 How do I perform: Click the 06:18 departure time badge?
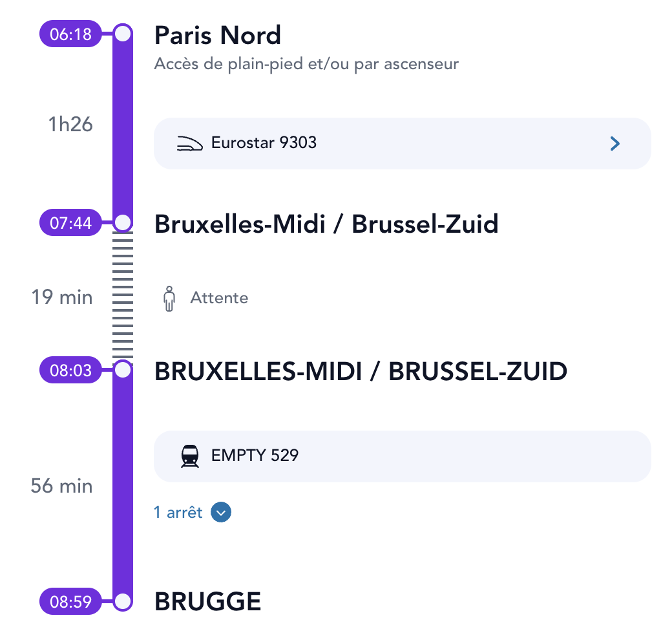click(71, 34)
